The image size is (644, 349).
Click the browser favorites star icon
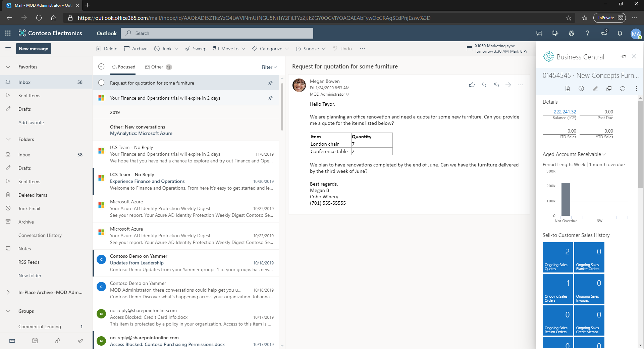[569, 18]
